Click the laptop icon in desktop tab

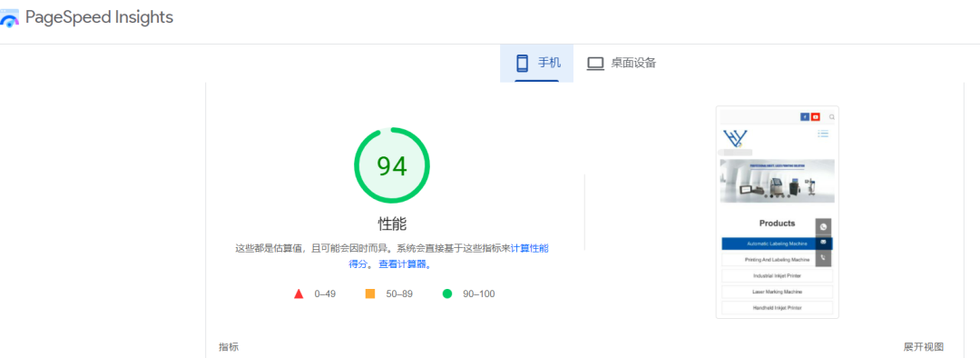tap(595, 64)
